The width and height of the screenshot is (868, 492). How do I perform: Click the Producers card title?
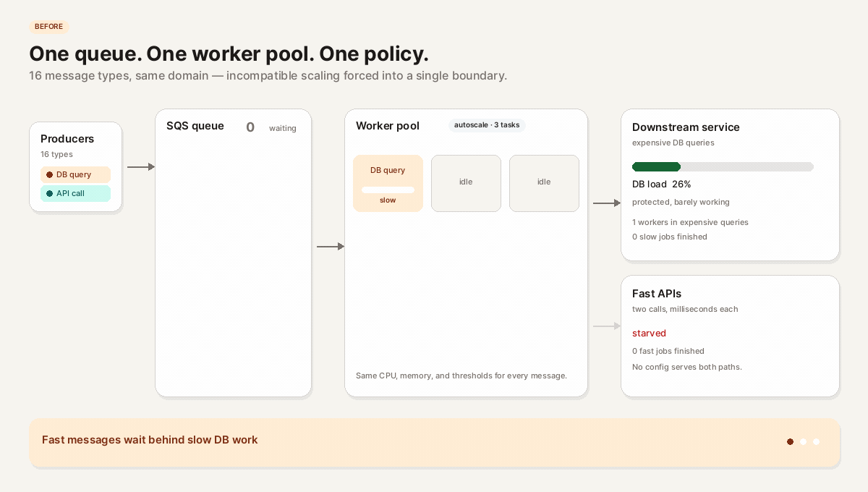tap(67, 139)
